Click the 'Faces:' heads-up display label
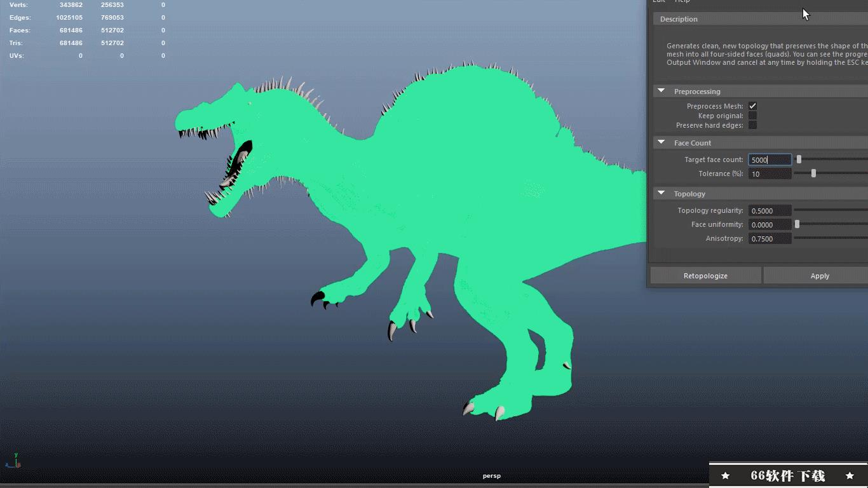Screen dimensions: 868x488 pyautogui.click(x=20, y=30)
